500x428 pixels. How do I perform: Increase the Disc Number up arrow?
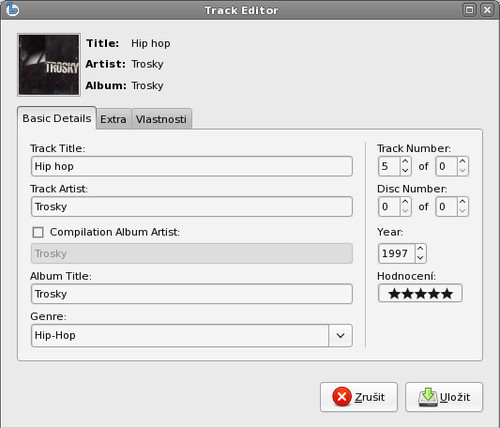click(x=405, y=202)
